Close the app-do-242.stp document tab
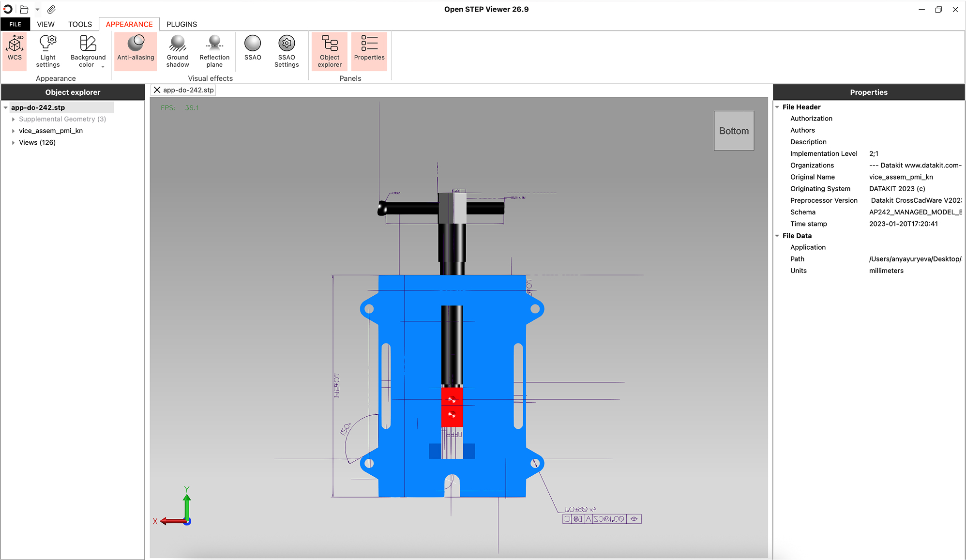 click(157, 90)
